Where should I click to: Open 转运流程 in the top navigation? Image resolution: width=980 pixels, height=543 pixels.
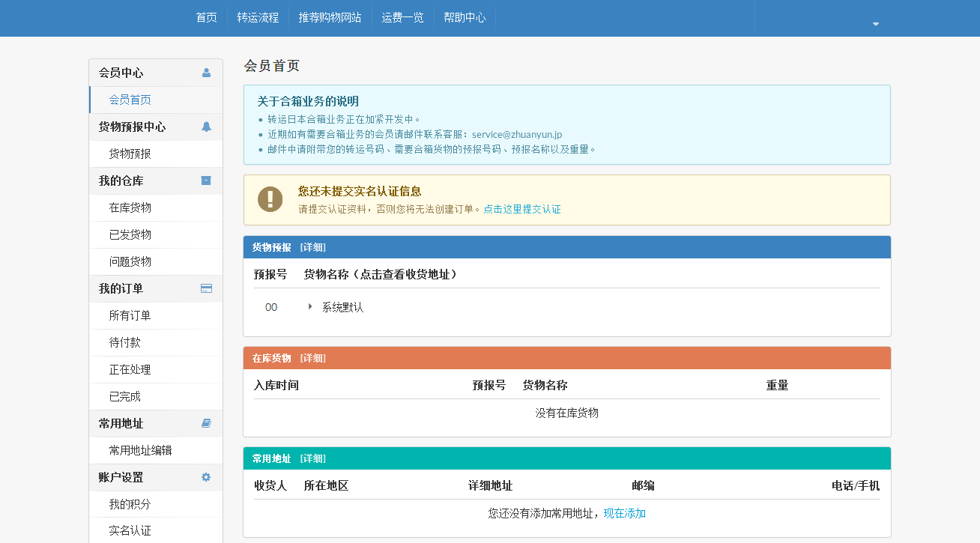(258, 17)
